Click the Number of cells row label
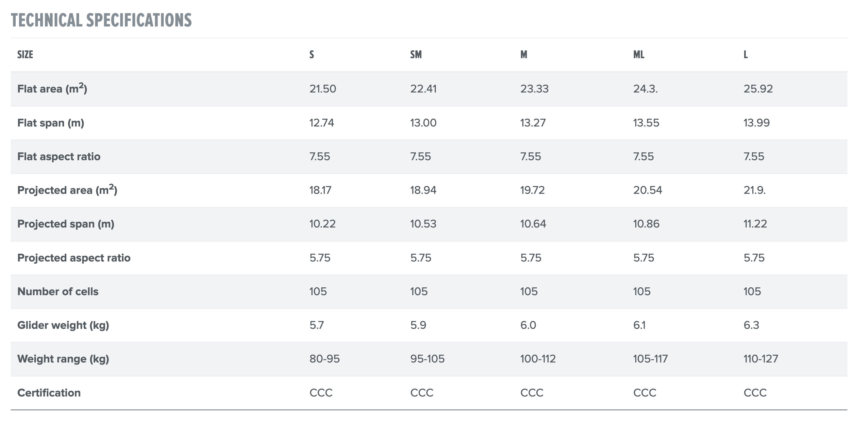 pyautogui.click(x=58, y=292)
